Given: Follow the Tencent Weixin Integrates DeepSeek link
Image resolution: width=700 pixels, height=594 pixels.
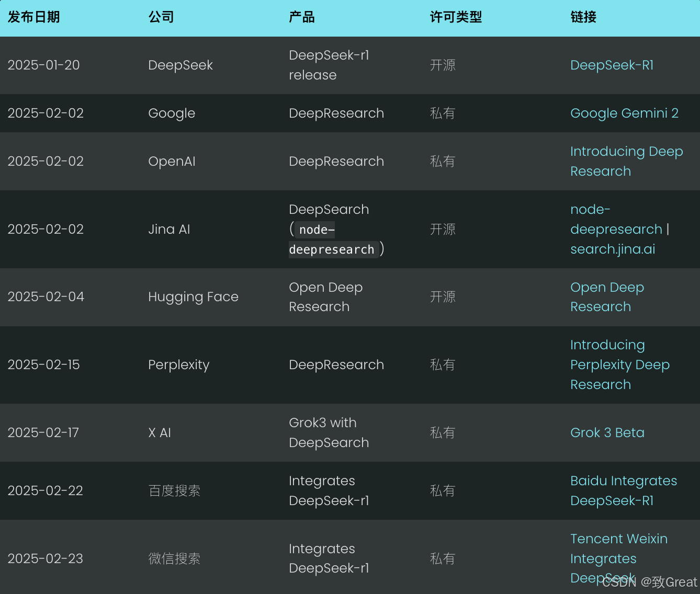Looking at the screenshot, I should tap(619, 558).
